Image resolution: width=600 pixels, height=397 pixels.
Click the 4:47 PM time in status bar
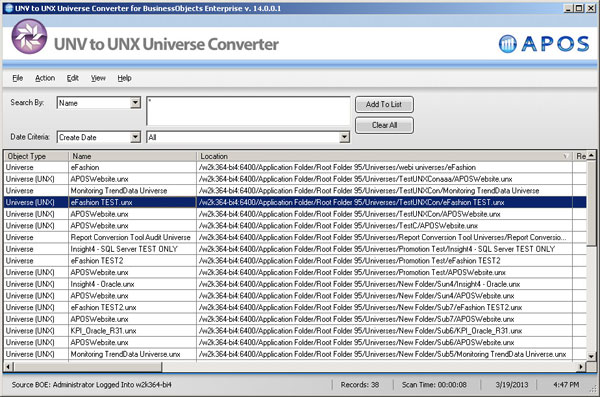click(x=566, y=385)
